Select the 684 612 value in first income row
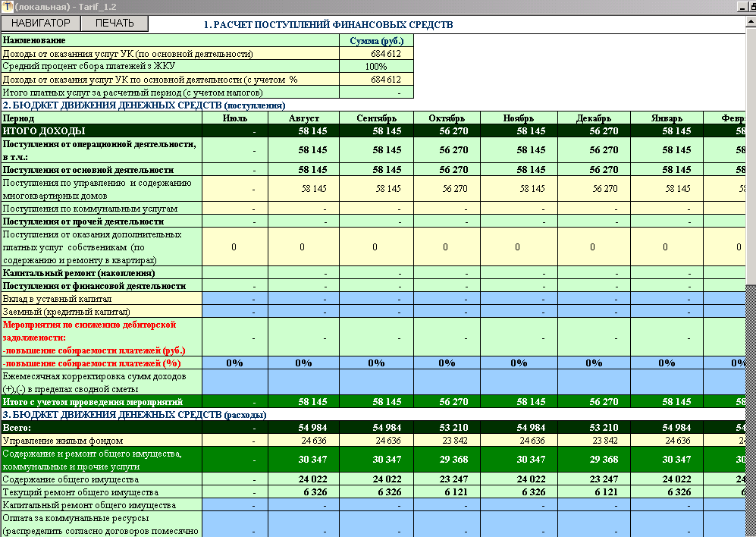 (377, 54)
